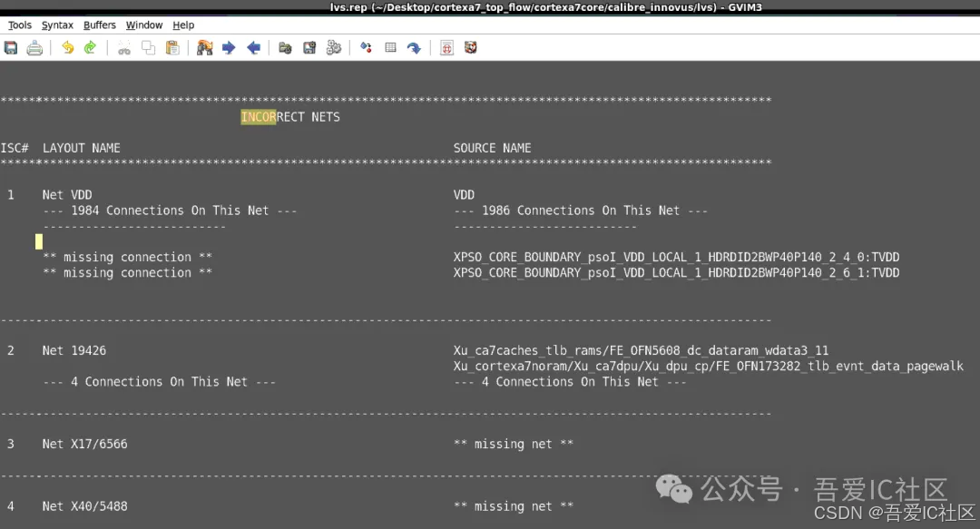
Task: Save current Vim session via toolbar
Action: point(309,47)
